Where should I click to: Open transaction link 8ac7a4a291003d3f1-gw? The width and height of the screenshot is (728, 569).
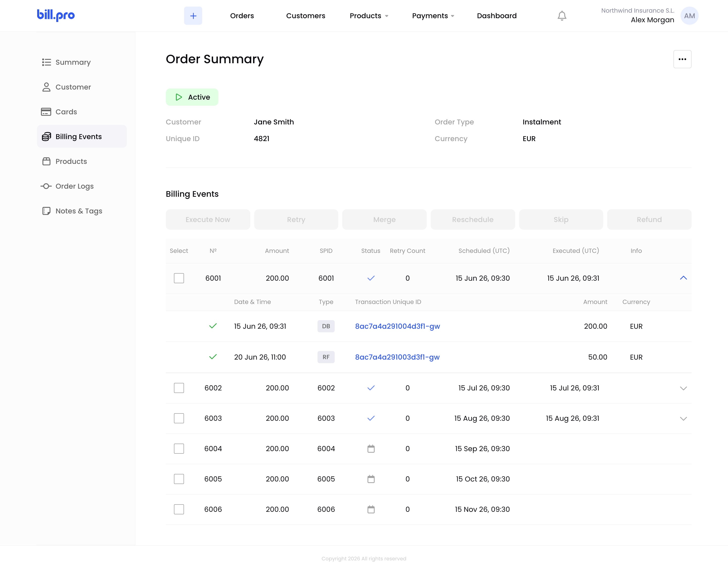(397, 357)
